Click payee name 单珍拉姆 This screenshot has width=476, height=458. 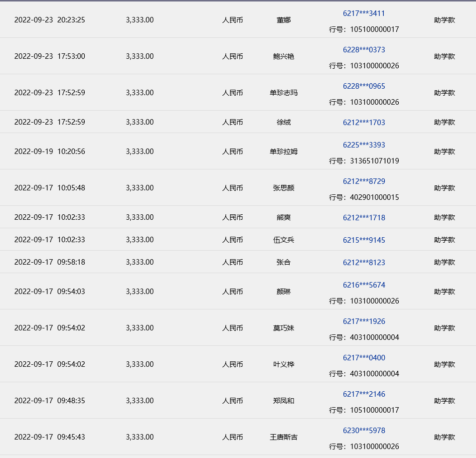click(284, 152)
